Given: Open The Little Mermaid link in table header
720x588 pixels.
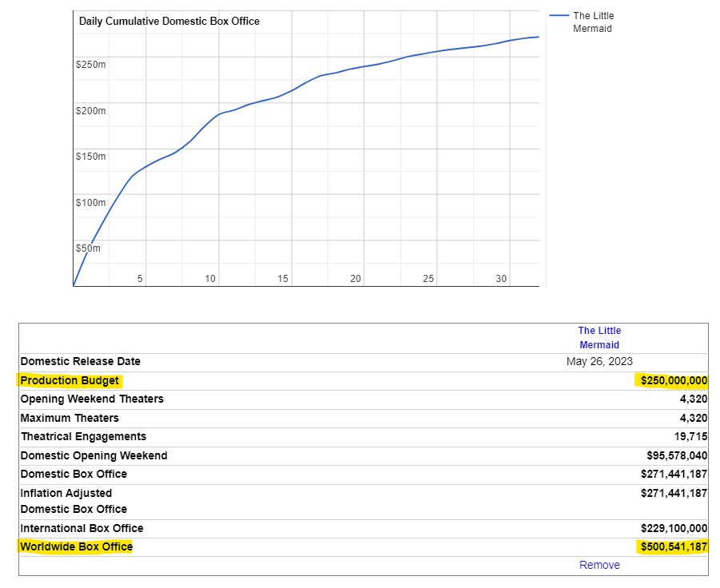Looking at the screenshot, I should (x=599, y=338).
